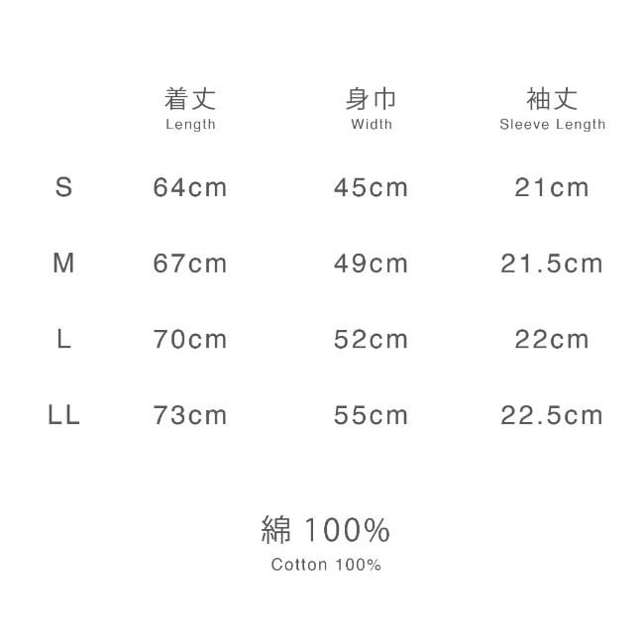644x644 pixels.
Task: Select the L size row label
Action: pos(64,340)
